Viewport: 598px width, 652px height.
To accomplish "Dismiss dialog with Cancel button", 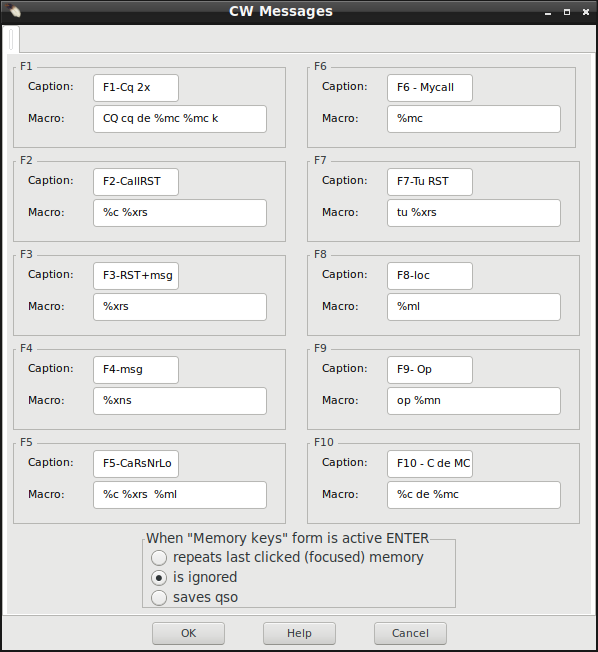I will pyautogui.click(x=410, y=633).
